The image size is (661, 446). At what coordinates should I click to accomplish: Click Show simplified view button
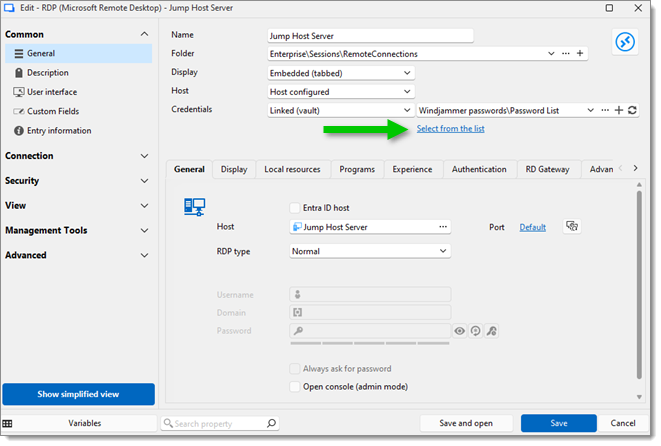[78, 394]
